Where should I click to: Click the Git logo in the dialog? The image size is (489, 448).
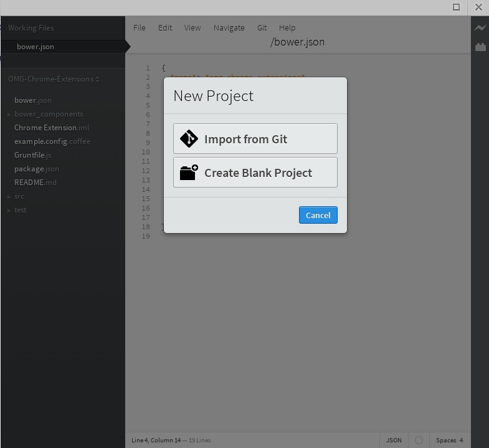[x=189, y=139]
